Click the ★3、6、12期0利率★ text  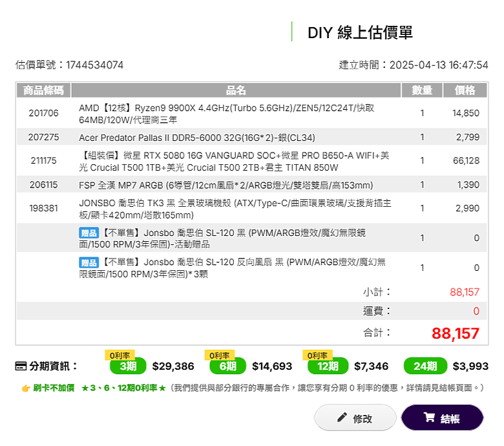pos(123,388)
